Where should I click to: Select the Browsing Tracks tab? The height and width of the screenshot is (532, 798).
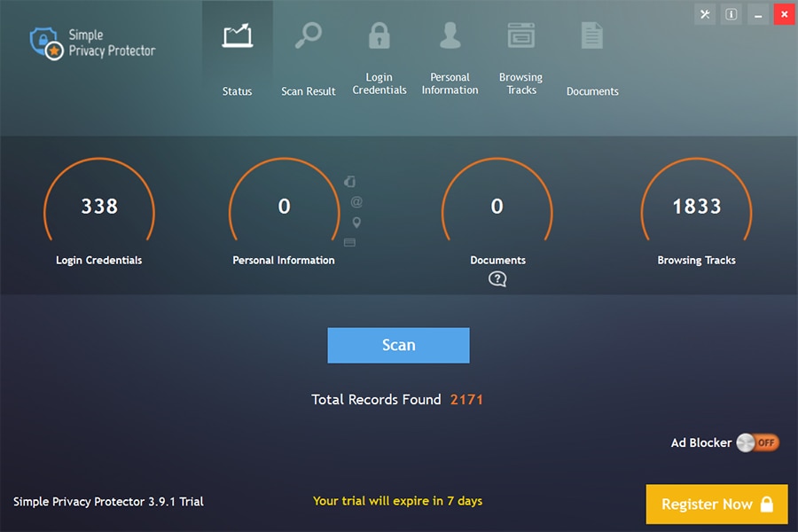(x=520, y=59)
